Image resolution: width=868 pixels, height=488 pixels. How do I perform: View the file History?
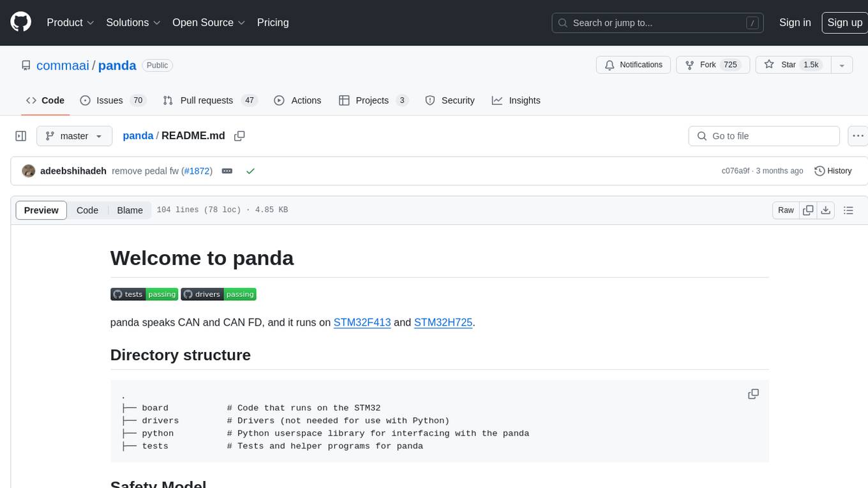pos(833,171)
